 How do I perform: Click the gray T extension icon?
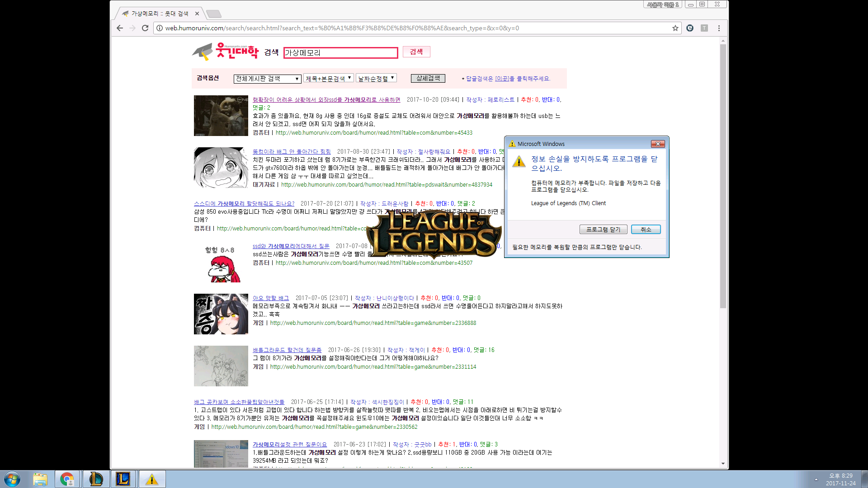coord(704,28)
